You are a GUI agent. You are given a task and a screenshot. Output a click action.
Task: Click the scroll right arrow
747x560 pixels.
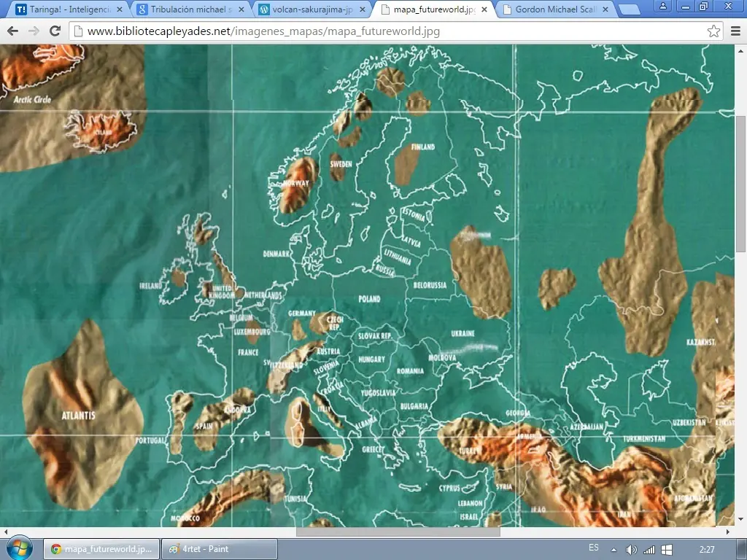click(x=728, y=532)
